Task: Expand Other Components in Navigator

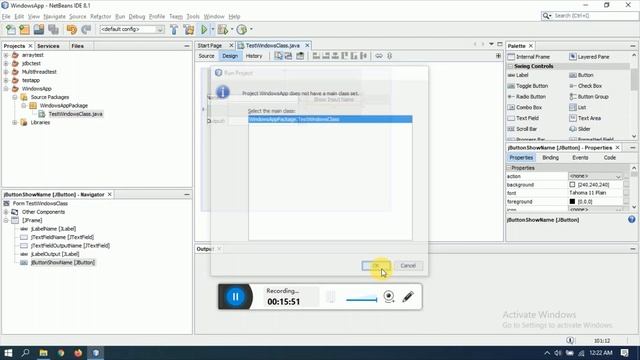Action: (6, 212)
